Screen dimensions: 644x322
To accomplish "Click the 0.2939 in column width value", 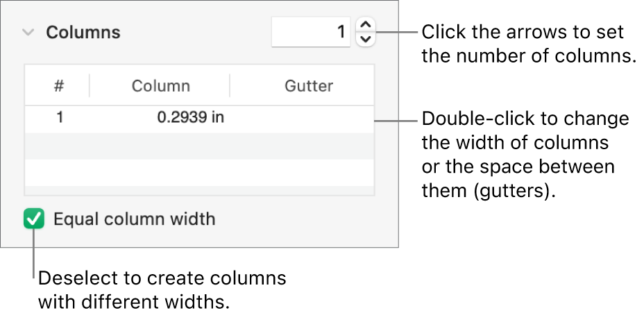I will (x=190, y=117).
